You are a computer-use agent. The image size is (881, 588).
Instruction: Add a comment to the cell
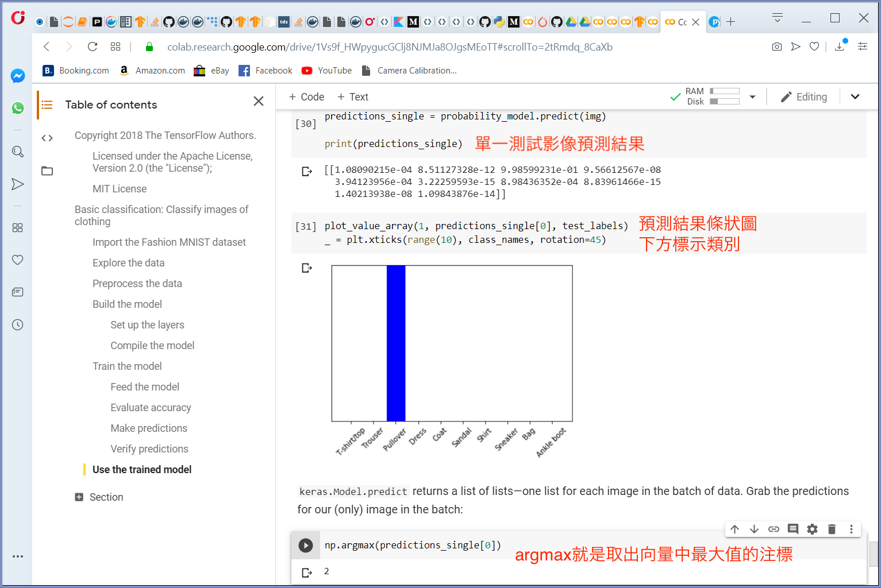pyautogui.click(x=793, y=529)
